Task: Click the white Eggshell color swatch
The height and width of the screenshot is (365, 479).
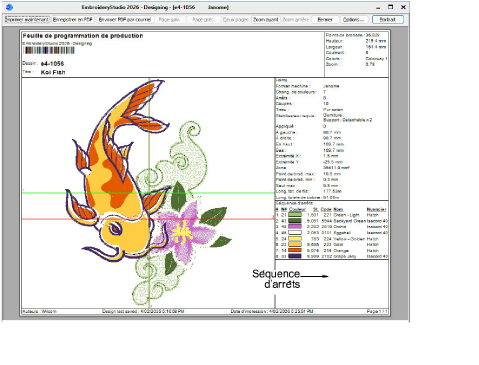Action: click(x=295, y=233)
